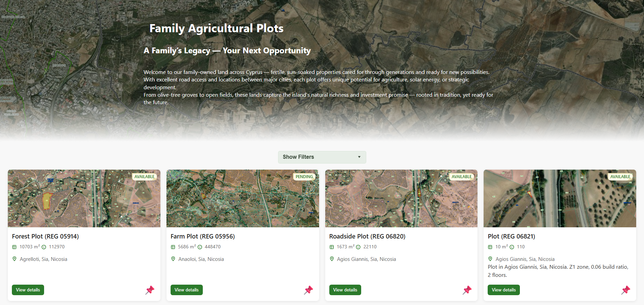
Task: Click the area icon next to 10 m²
Action: point(490,247)
